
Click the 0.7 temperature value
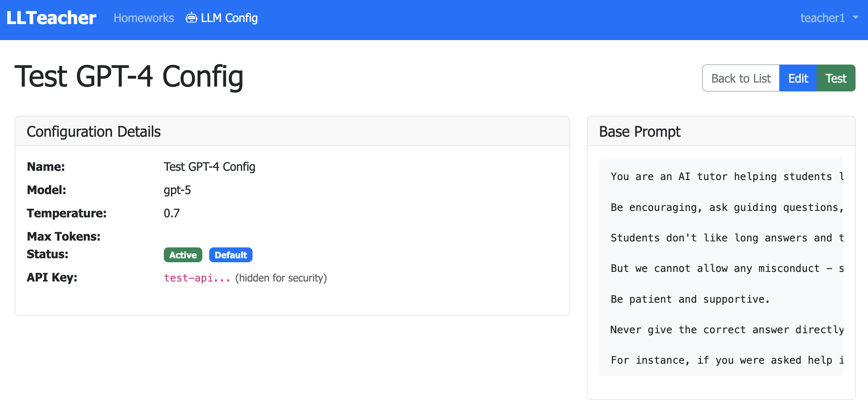tap(171, 213)
